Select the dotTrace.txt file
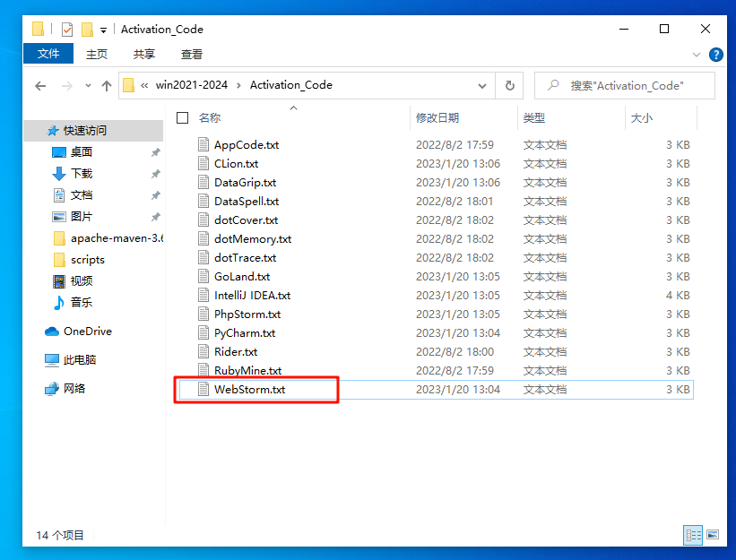Screen dimensions: 736x560 point(245,258)
